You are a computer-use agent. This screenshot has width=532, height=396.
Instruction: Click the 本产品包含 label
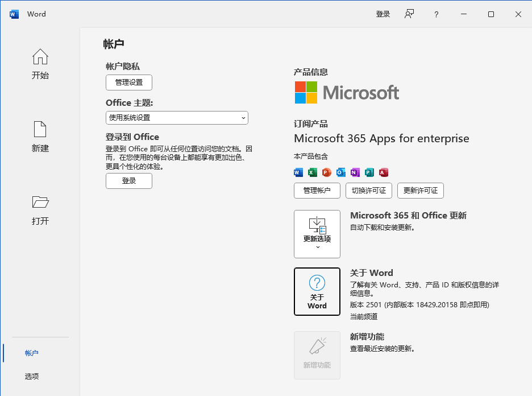[311, 156]
